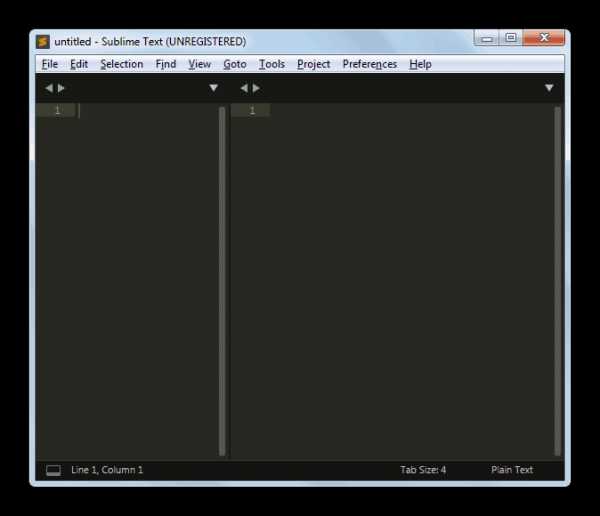The width and height of the screenshot is (600, 516).
Task: Open the Selection menu
Action: coord(122,64)
